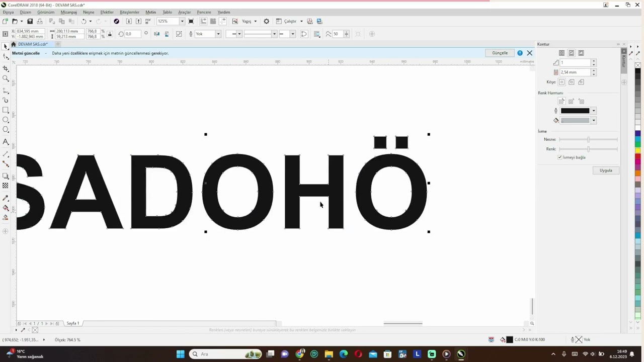644x362 pixels.
Task: Open the outline width Yok dropdown
Action: pos(218,34)
